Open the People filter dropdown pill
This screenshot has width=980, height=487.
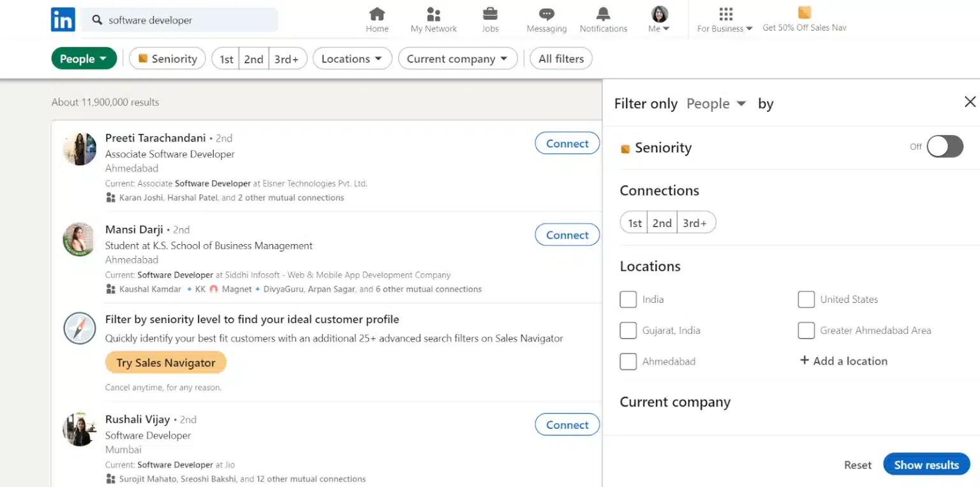pos(84,59)
